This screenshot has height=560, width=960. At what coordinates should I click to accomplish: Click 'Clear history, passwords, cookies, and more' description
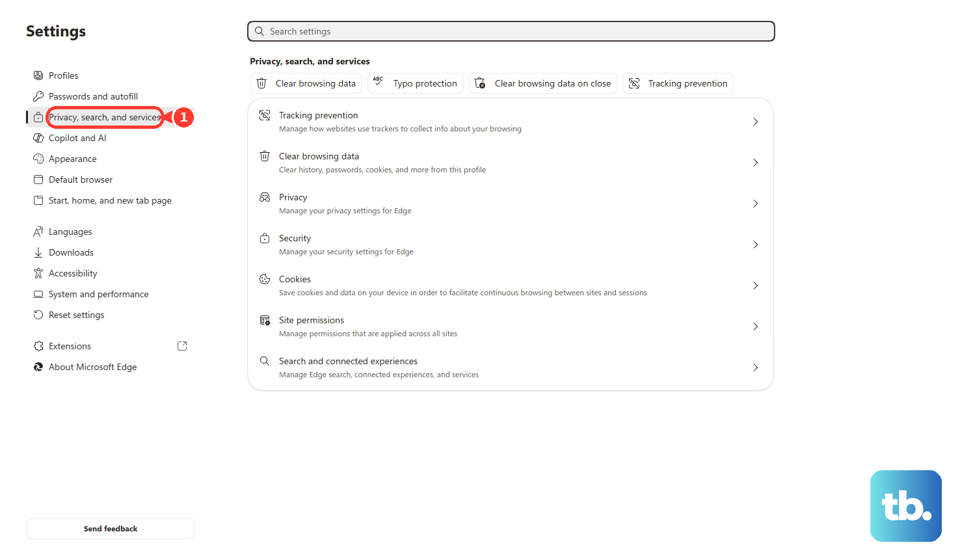[382, 170]
